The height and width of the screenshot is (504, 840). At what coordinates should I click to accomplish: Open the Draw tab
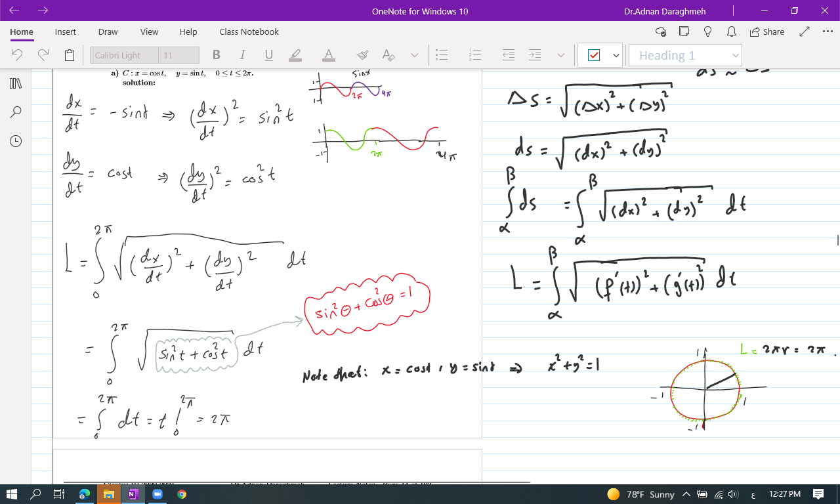point(108,31)
